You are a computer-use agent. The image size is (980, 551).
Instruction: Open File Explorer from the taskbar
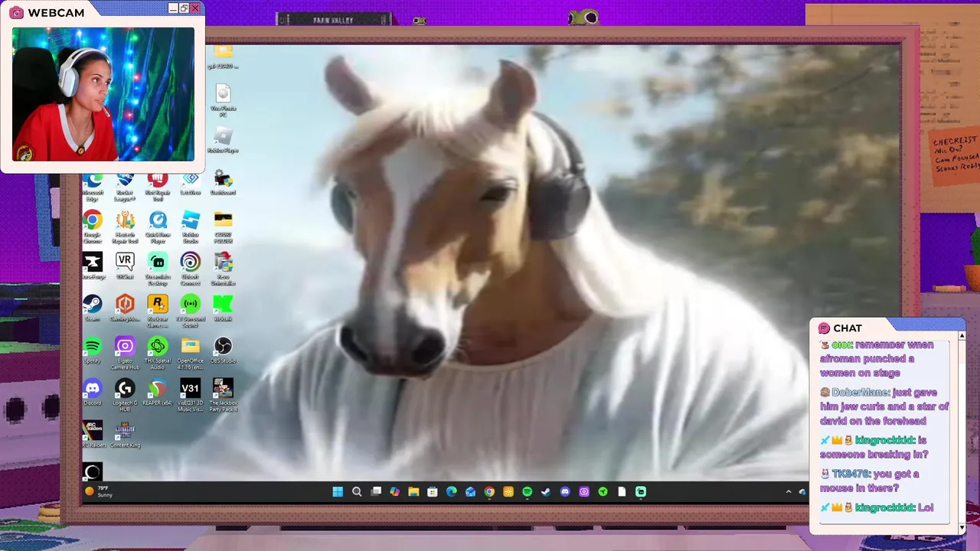(x=413, y=492)
